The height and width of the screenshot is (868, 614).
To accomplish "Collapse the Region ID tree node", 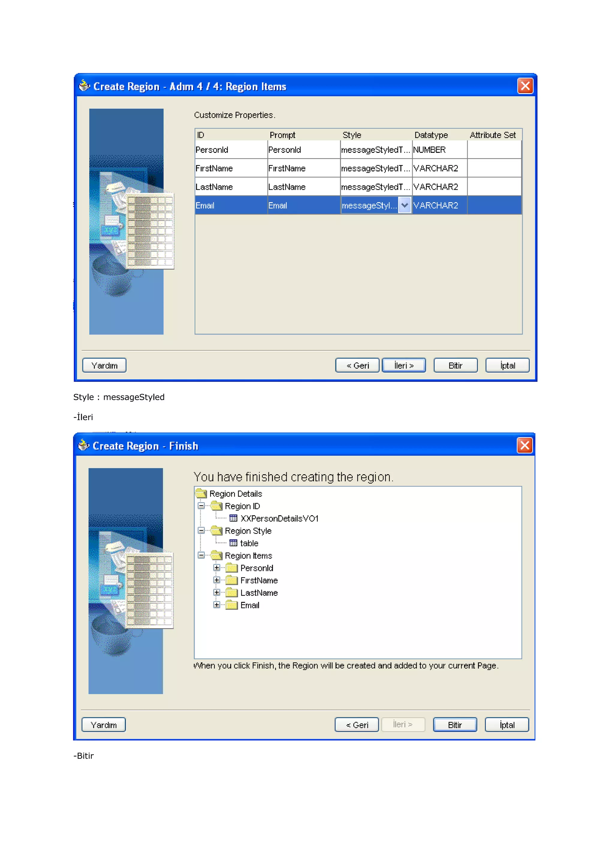I will tap(201, 506).
